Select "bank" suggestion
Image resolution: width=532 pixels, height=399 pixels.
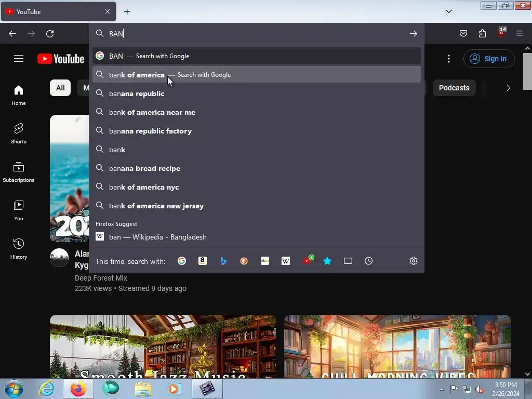pyautogui.click(x=257, y=150)
